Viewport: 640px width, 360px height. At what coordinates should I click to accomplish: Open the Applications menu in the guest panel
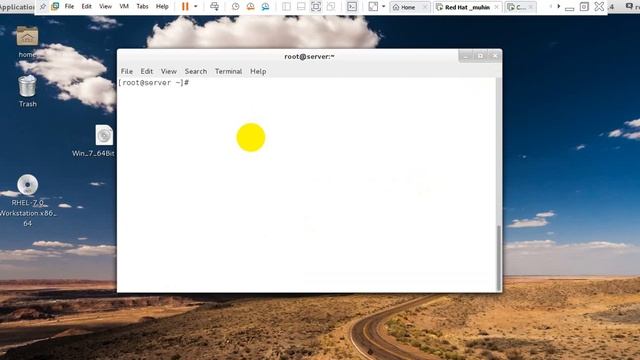pos(17,7)
